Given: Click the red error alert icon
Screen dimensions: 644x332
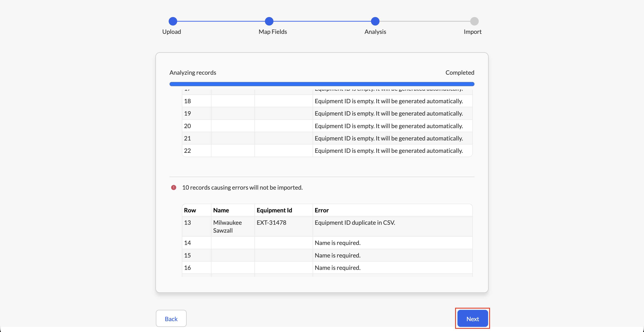Looking at the screenshot, I should (x=174, y=187).
